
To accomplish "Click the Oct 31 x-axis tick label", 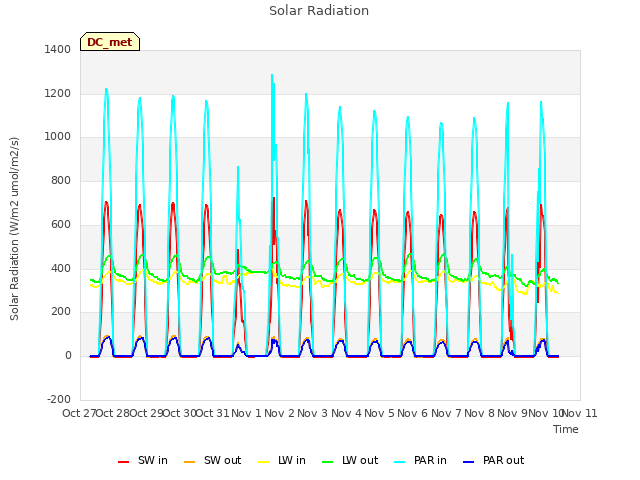I will tap(213, 413).
